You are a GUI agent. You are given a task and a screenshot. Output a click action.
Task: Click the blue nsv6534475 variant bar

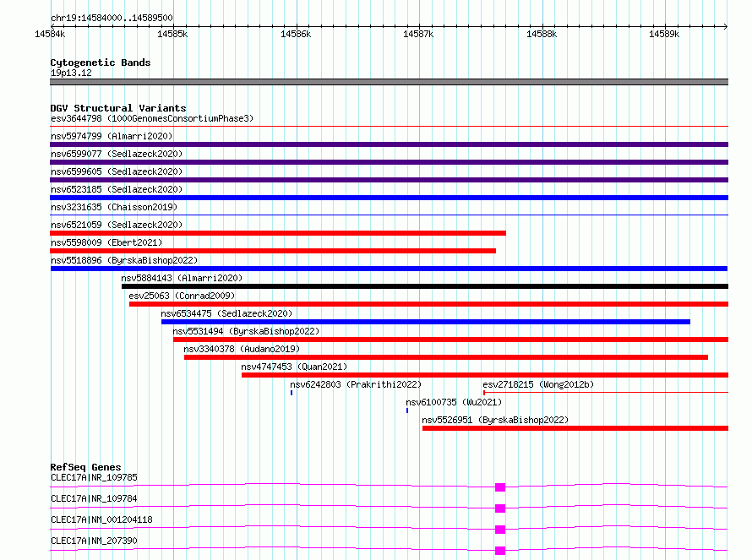426,322
